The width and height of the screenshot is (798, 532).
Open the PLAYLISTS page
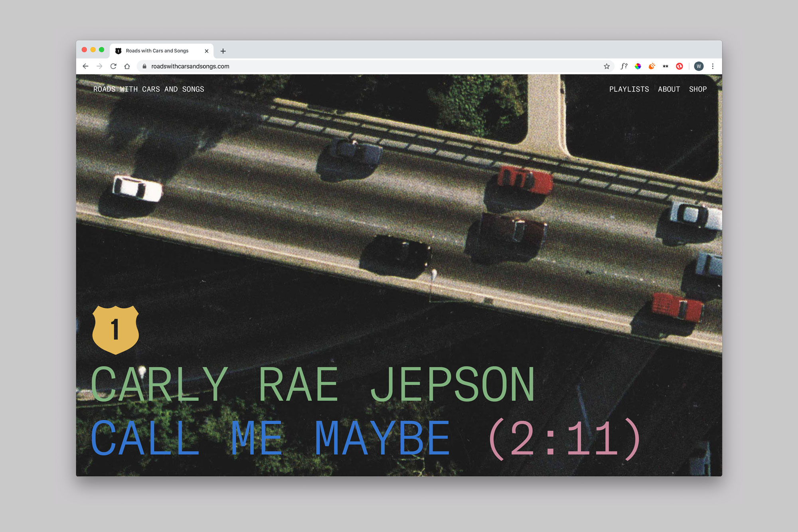pos(629,89)
